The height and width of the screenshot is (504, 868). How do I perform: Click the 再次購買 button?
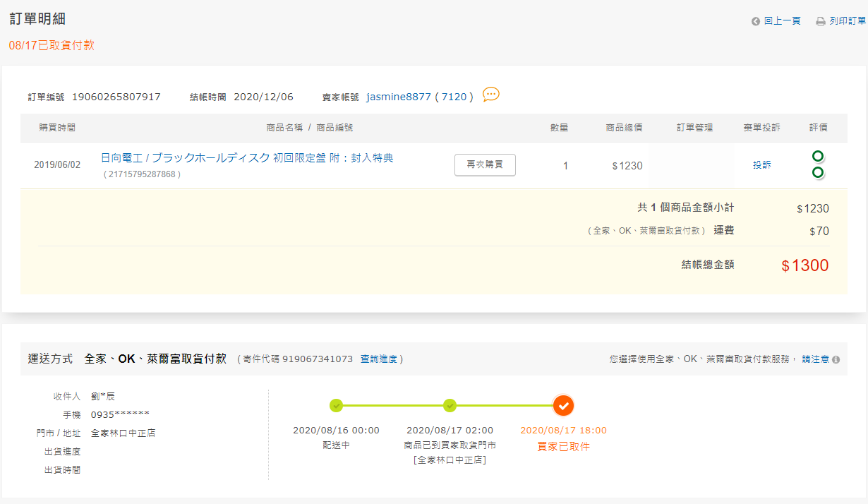pos(485,164)
